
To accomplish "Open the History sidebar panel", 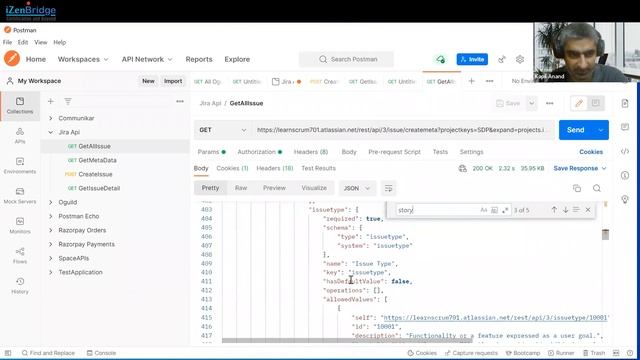I will point(20,286).
